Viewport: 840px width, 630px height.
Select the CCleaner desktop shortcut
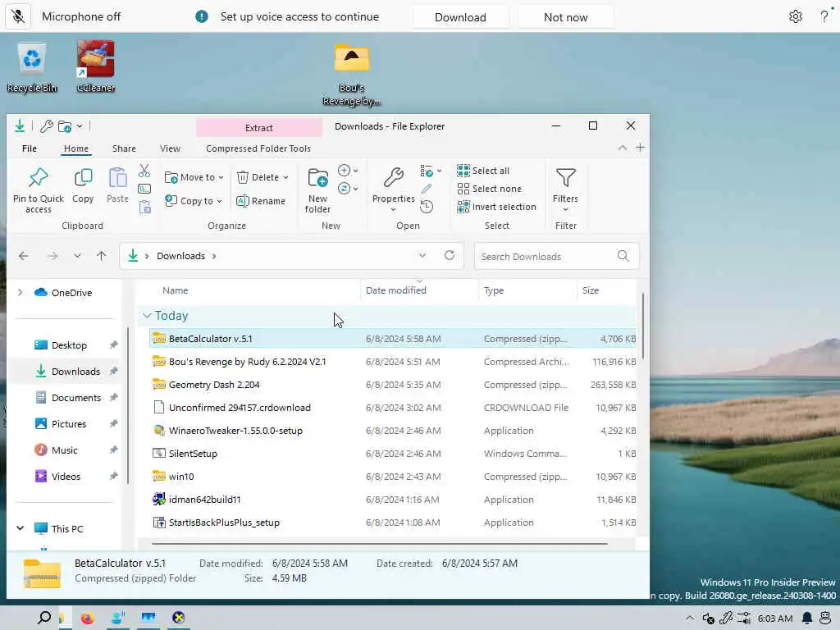point(95,67)
